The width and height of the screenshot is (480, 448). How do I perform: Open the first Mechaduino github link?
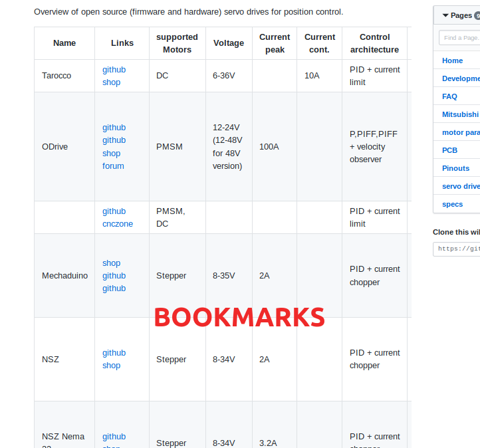pos(114,276)
